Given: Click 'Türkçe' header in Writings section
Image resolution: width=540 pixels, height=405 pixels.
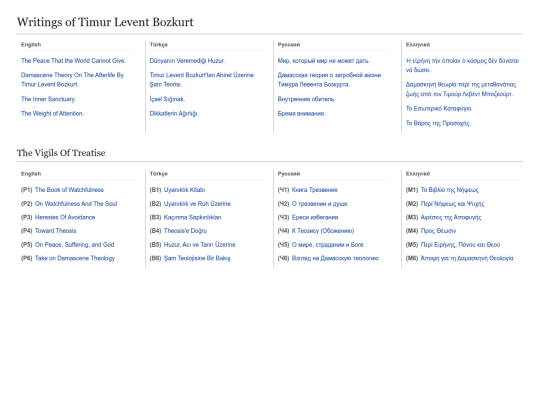Looking at the screenshot, I should 159,44.
